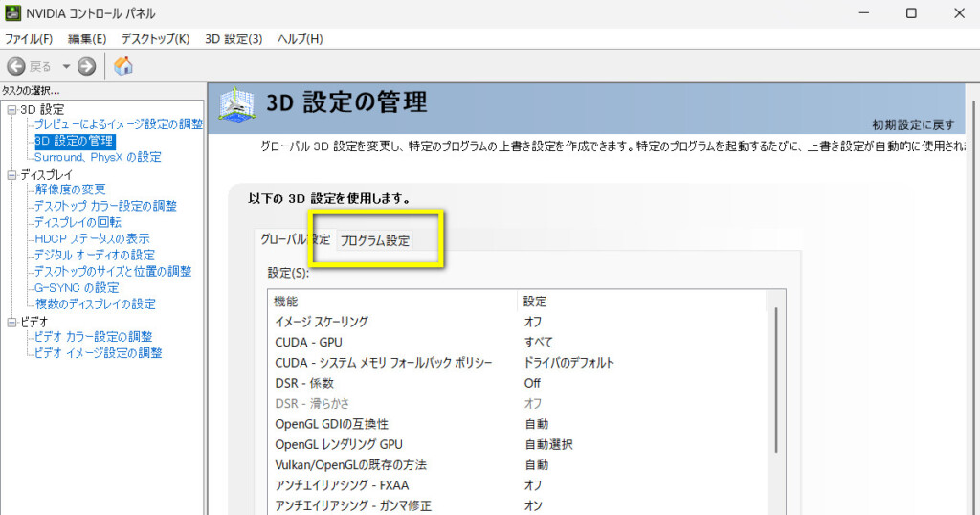The image size is (980, 515).
Task: Minimize the NVIDIA control panel window
Action: (x=864, y=13)
